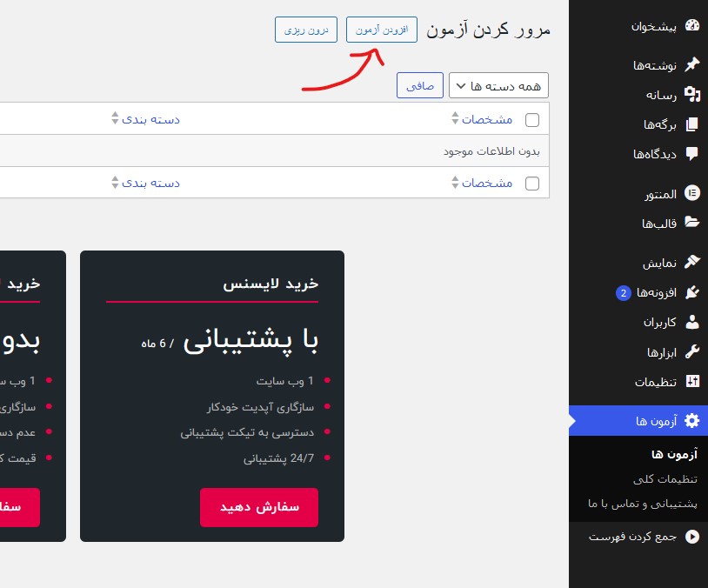
Task: Click the Elementor (المنتور) icon
Action: click(691, 194)
